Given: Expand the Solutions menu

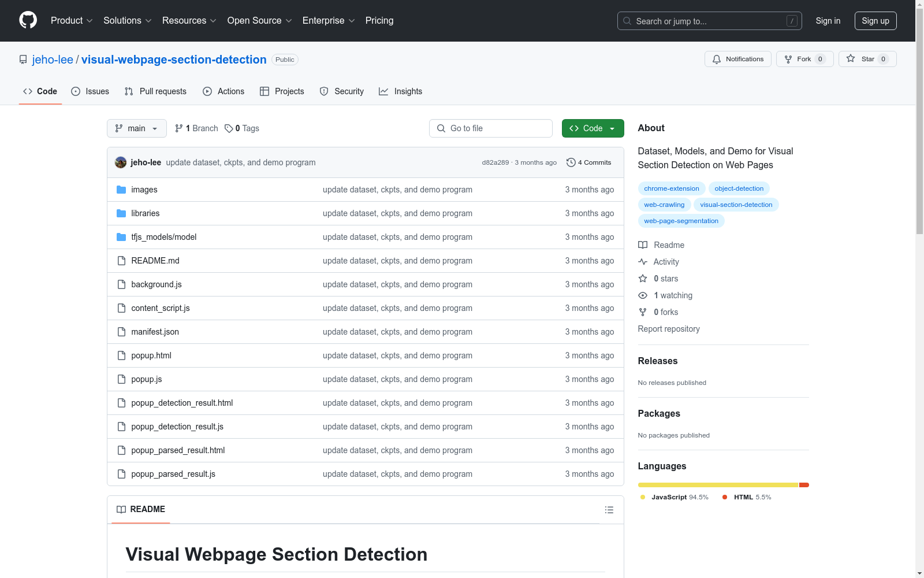Looking at the screenshot, I should [x=128, y=21].
